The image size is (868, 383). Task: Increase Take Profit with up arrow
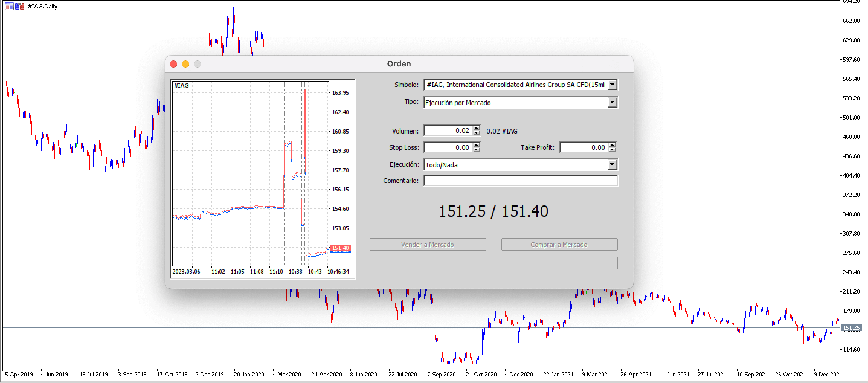click(x=612, y=145)
